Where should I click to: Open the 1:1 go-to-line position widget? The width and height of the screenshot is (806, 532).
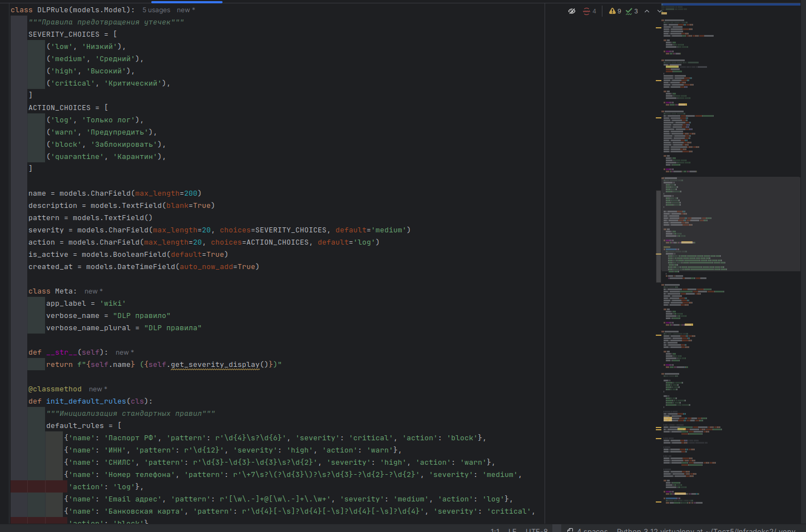point(495,530)
